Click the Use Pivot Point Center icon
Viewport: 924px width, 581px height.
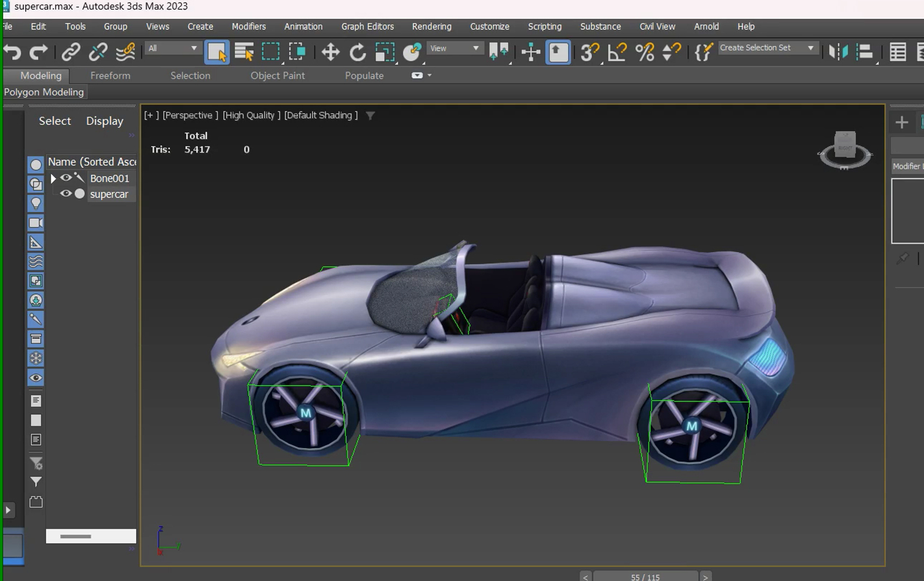pos(499,52)
